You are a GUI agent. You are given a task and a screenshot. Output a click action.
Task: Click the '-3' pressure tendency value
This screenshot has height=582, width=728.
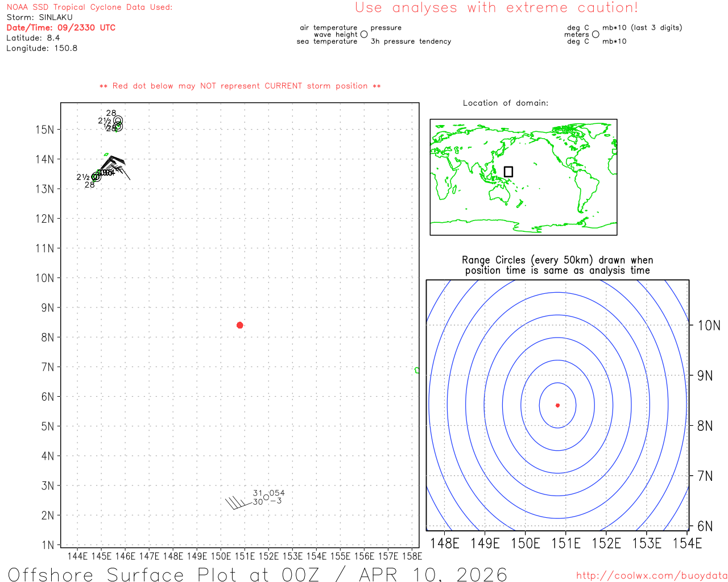275,501
